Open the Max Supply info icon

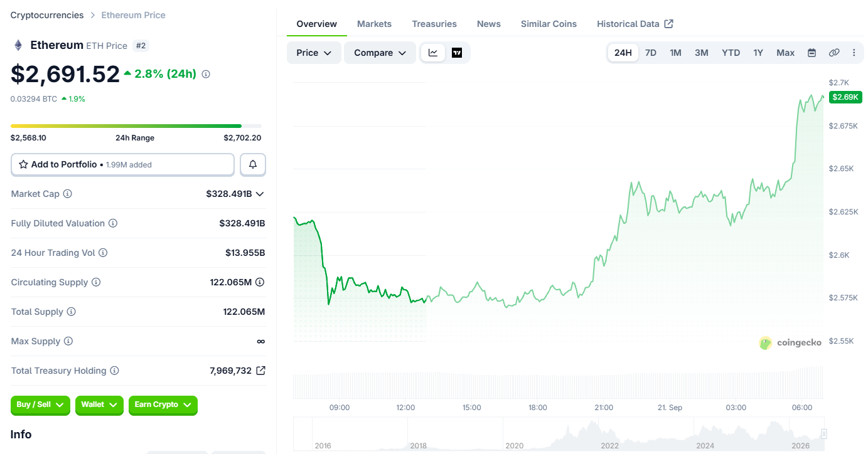tap(68, 341)
